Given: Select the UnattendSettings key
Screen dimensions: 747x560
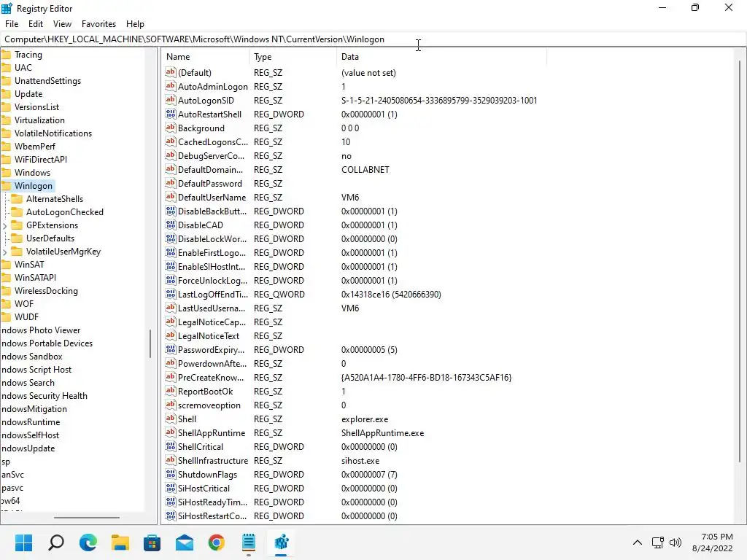Looking at the screenshot, I should (47, 81).
